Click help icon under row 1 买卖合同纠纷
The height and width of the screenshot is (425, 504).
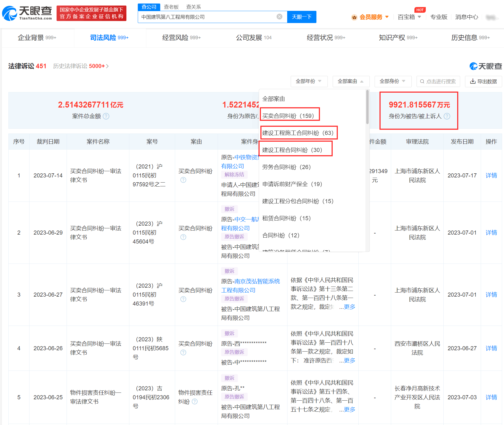click(183, 180)
